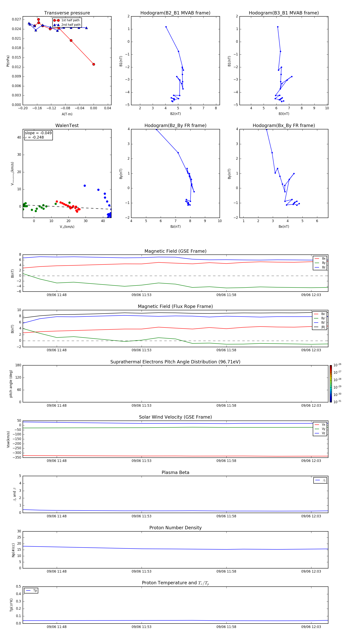Select the 'Hodogram(Bx_By FR frame)' title
351x644 pixels.
[284, 125]
